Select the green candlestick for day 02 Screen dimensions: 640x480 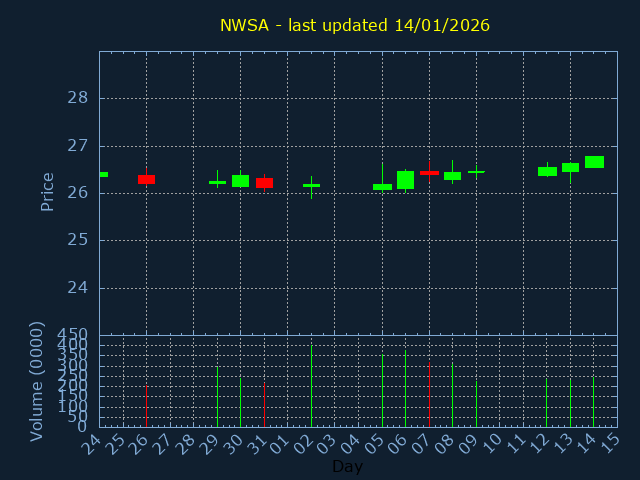coord(311,186)
